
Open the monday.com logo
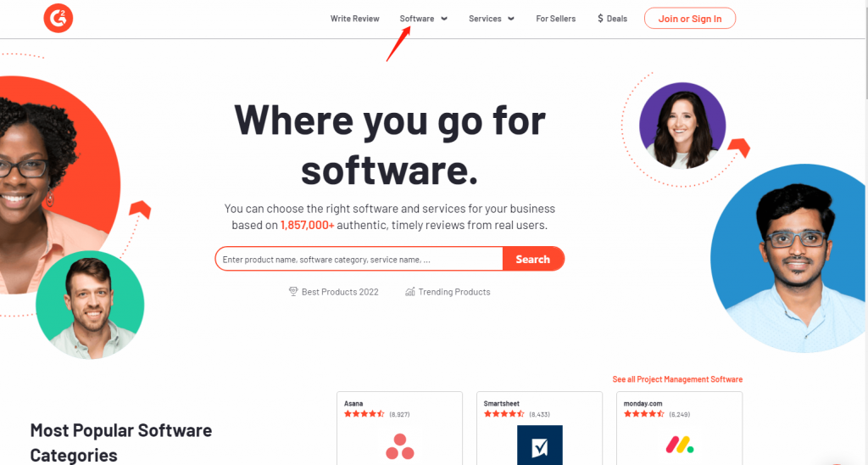click(680, 445)
